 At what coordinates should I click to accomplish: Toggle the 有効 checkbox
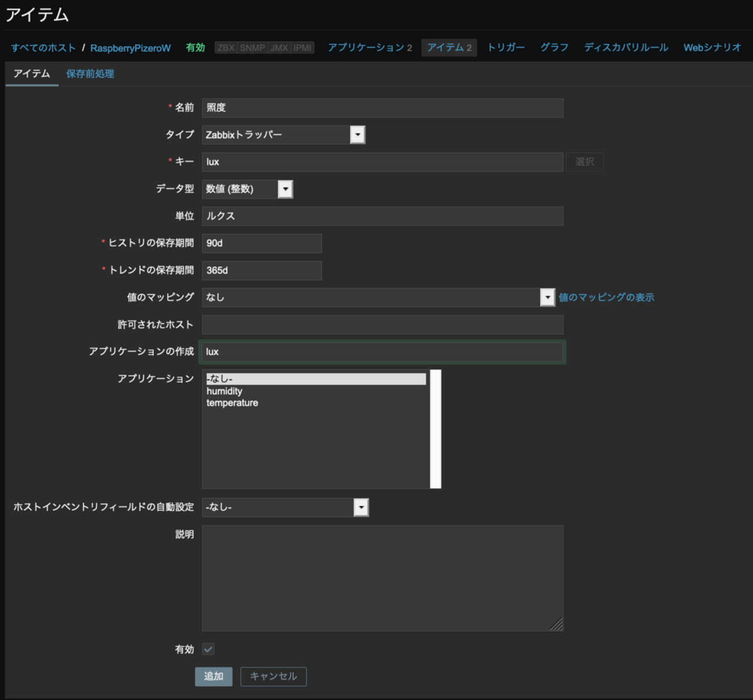[208, 650]
